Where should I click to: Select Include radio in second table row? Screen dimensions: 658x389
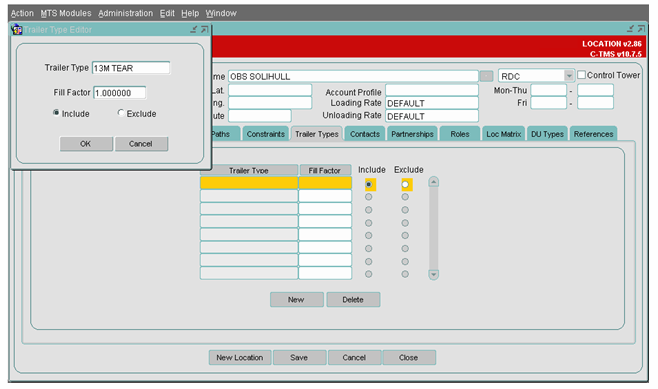click(368, 197)
